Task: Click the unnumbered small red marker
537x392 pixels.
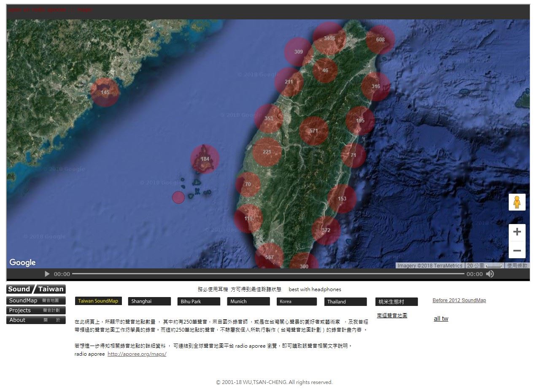Action: 178,197
